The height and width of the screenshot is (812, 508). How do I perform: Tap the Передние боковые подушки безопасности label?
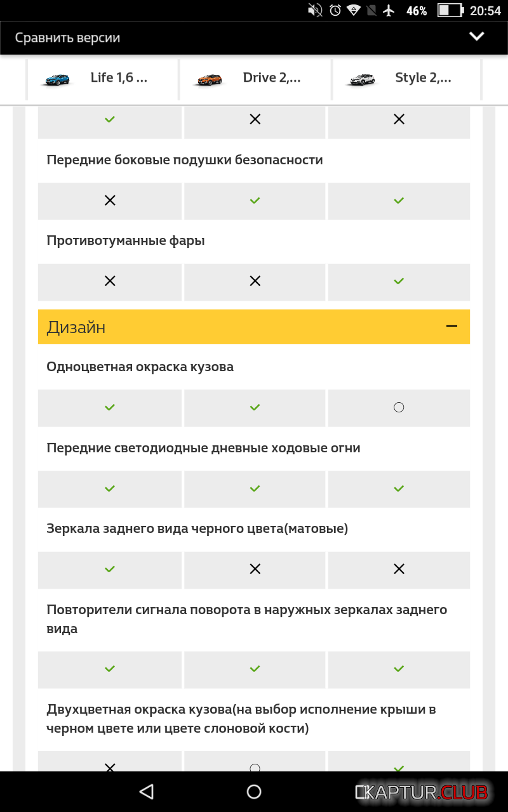(185, 160)
